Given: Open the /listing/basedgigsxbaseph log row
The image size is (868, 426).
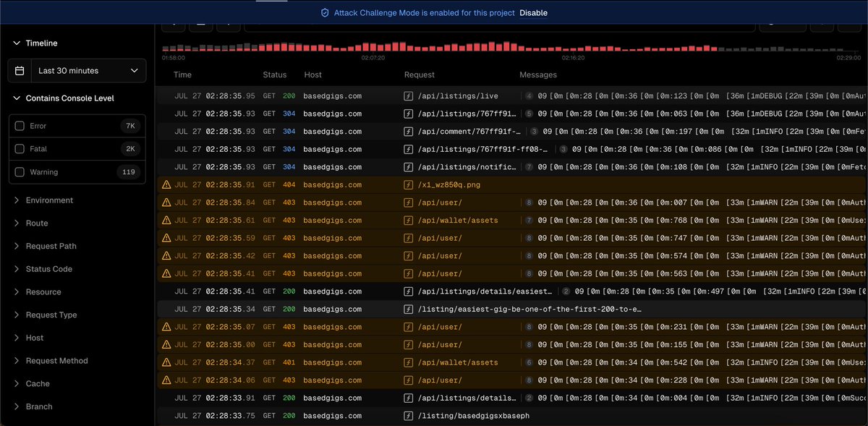Looking at the screenshot, I should click(511, 416).
